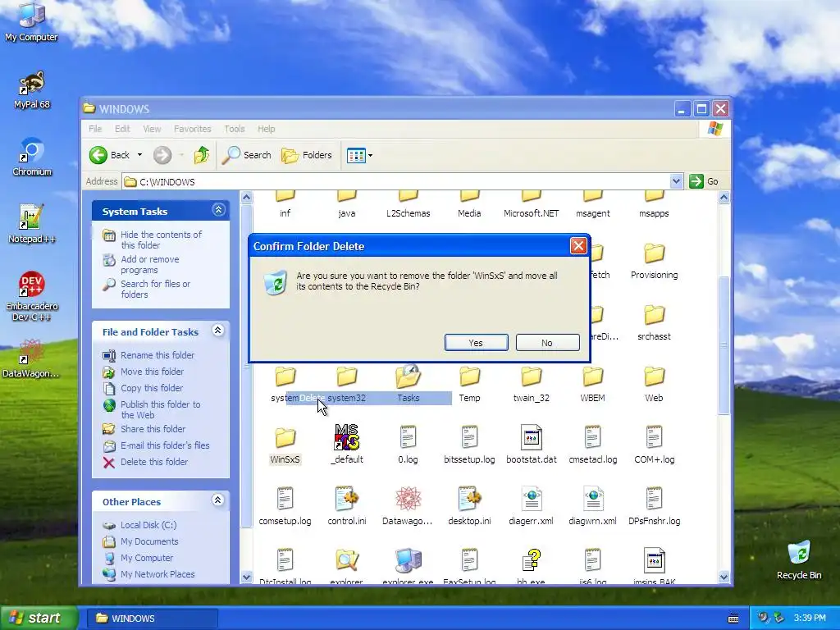This screenshot has width=840, height=630.
Task: Select the diagerr.xml file icon
Action: [x=531, y=499]
